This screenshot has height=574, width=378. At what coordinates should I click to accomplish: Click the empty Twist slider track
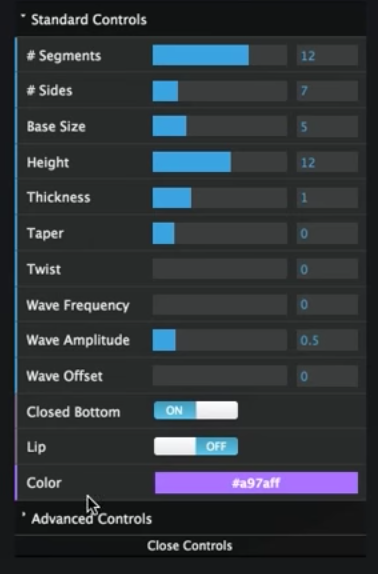pyautogui.click(x=220, y=269)
